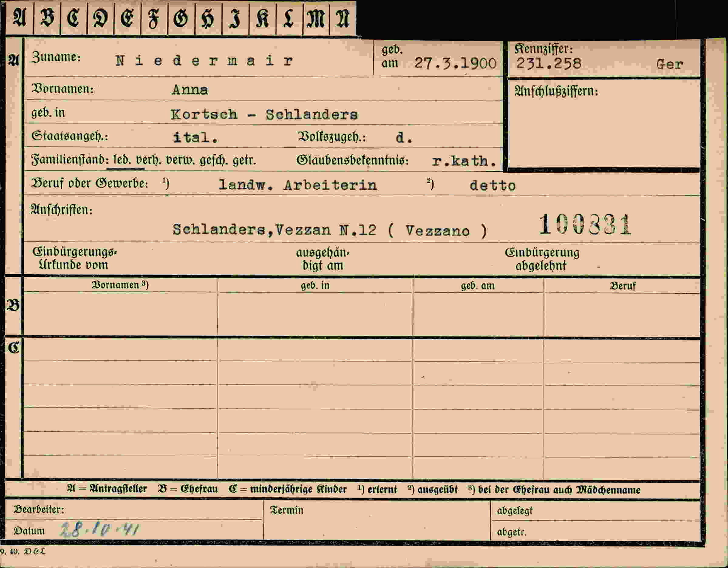The height and width of the screenshot is (568, 728).
Task: Click the legend text 'C = minderjährige Kinder'
Action: coord(288,489)
